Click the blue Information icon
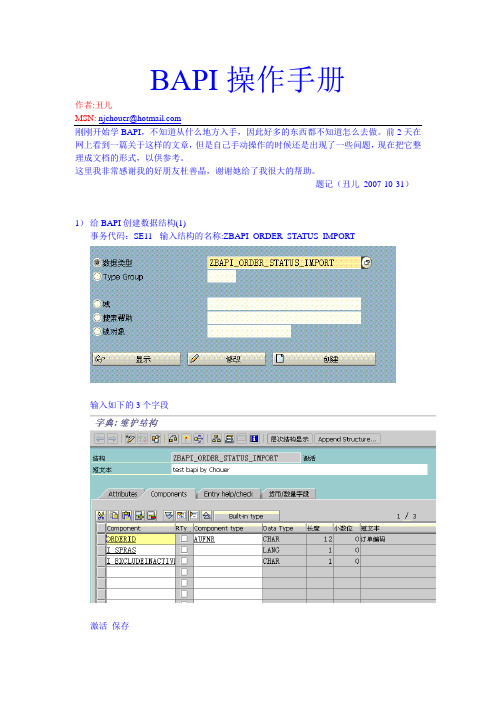The width and height of the screenshot is (496, 702). pos(254,439)
